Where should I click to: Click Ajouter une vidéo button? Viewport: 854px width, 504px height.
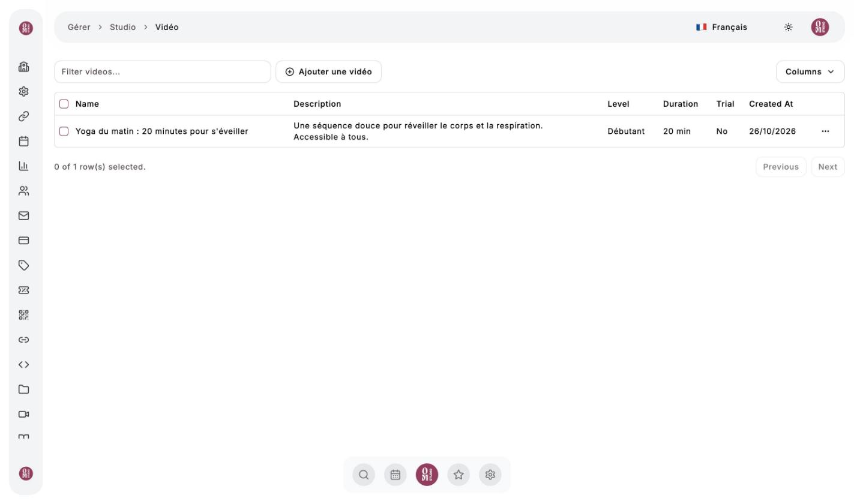tap(328, 71)
